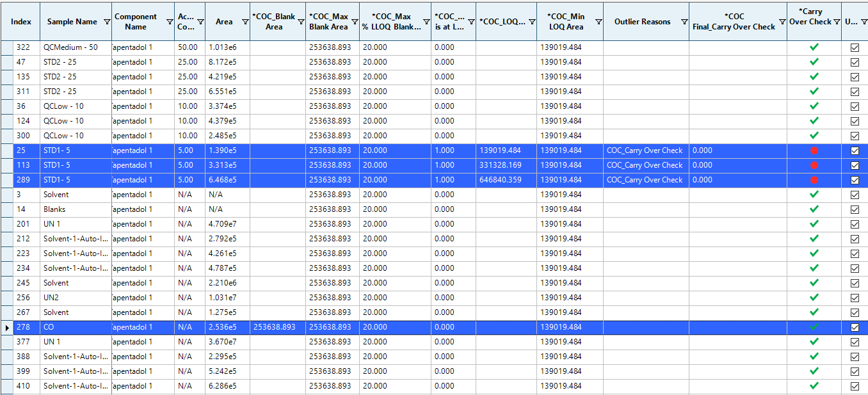The width and height of the screenshot is (868, 395).
Task: Select the 50.00 concentration cell
Action: [x=190, y=47]
